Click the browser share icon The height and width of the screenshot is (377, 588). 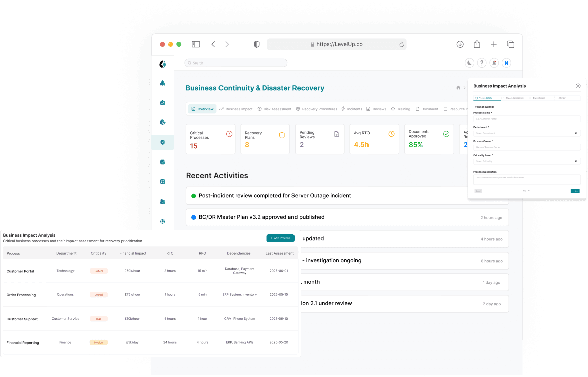pos(477,44)
